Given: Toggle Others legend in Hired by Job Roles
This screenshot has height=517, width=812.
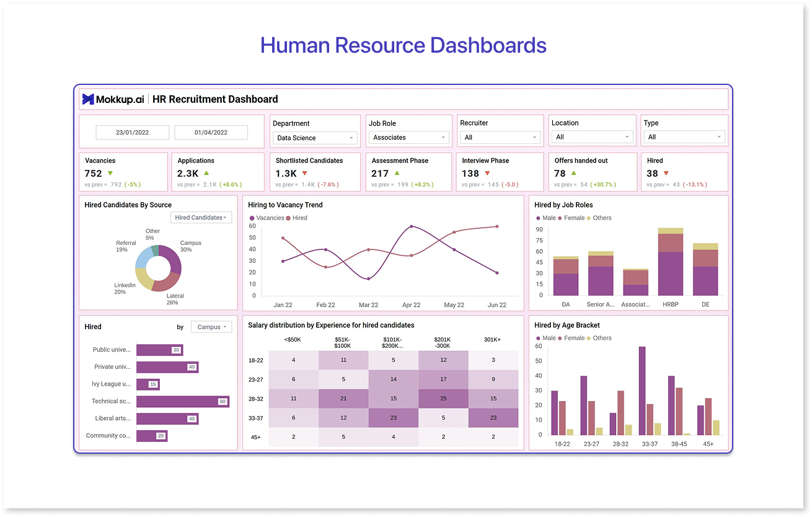Looking at the screenshot, I should click(x=599, y=218).
